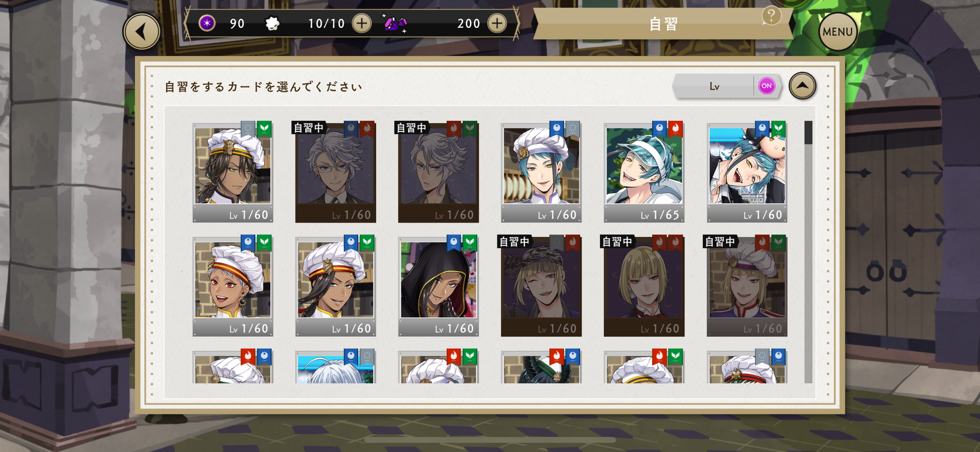
Task: Tap the blue-haired chef hat card
Action: coord(541,172)
